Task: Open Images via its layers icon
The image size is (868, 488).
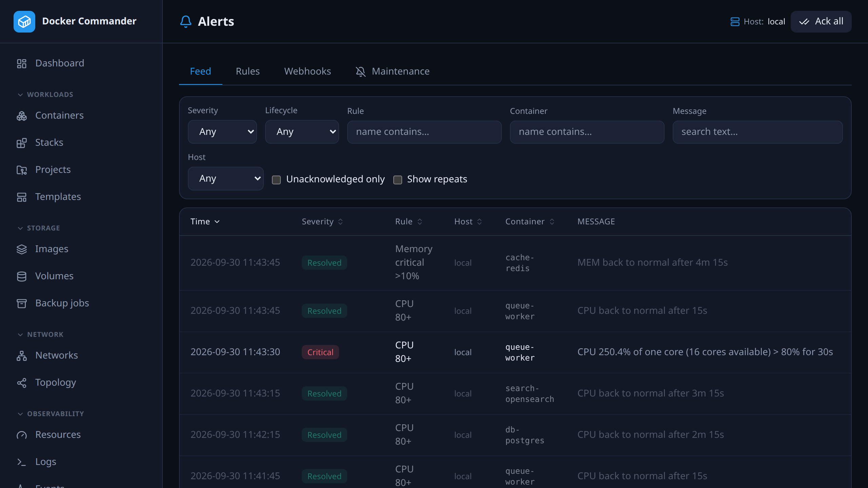Action: (x=22, y=249)
